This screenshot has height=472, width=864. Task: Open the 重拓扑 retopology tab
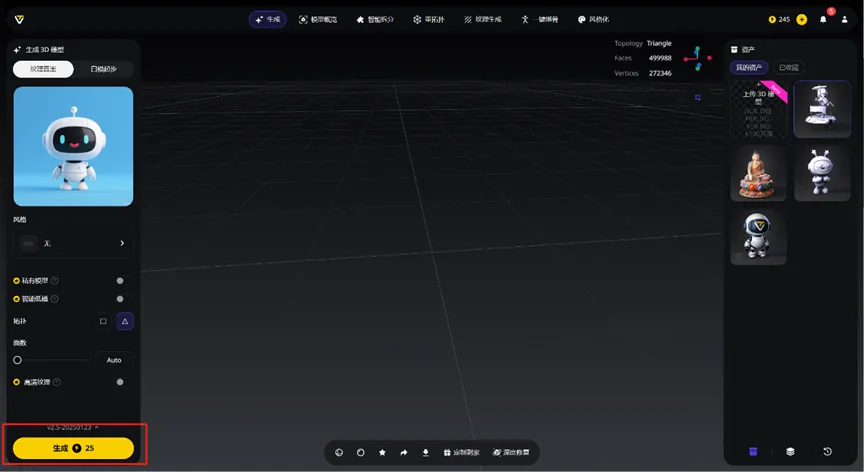pyautogui.click(x=429, y=19)
